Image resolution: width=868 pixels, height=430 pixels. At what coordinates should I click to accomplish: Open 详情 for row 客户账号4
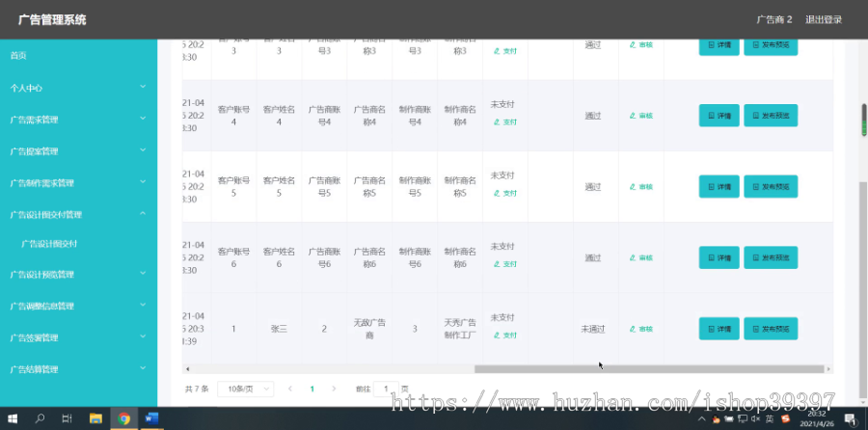[719, 116]
